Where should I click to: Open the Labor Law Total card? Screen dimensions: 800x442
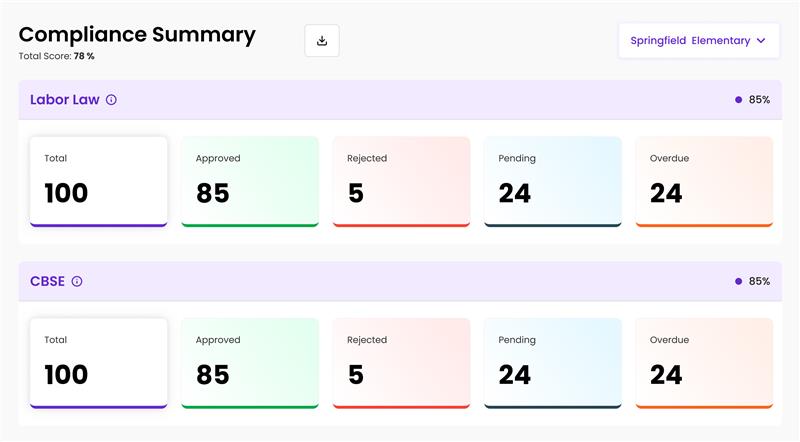pyautogui.click(x=99, y=181)
